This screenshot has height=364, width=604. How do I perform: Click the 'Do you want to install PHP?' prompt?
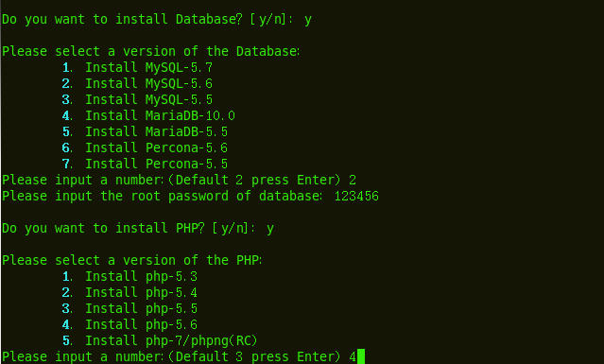point(104,229)
